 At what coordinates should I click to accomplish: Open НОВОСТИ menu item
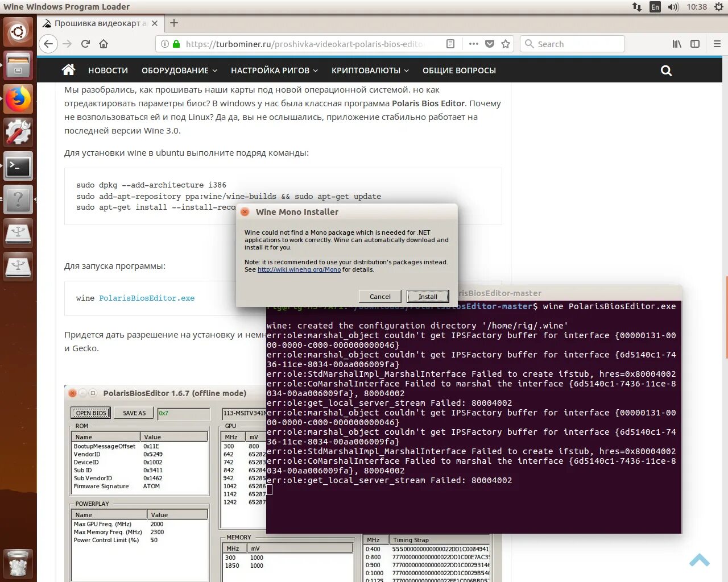[x=108, y=70]
